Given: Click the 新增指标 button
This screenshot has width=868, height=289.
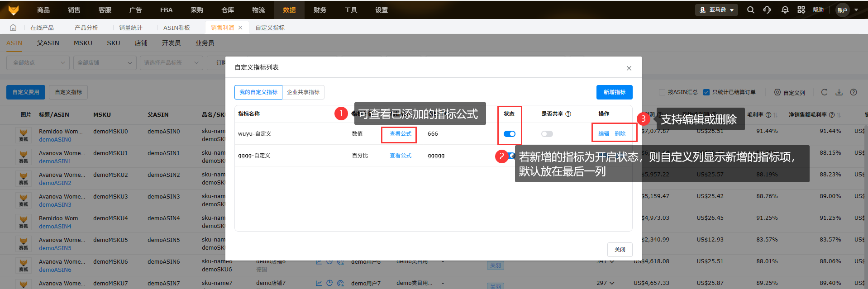Looking at the screenshot, I should pyautogui.click(x=614, y=92).
